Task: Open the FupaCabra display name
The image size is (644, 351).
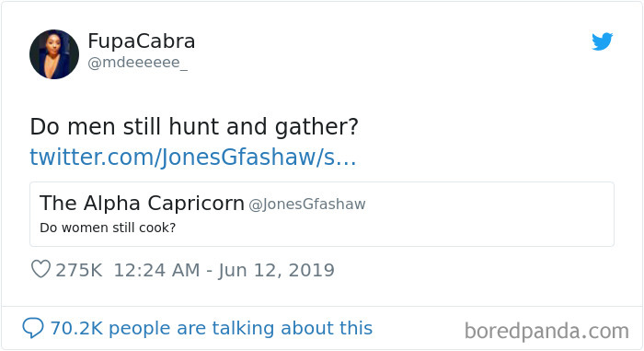Action: pos(142,41)
